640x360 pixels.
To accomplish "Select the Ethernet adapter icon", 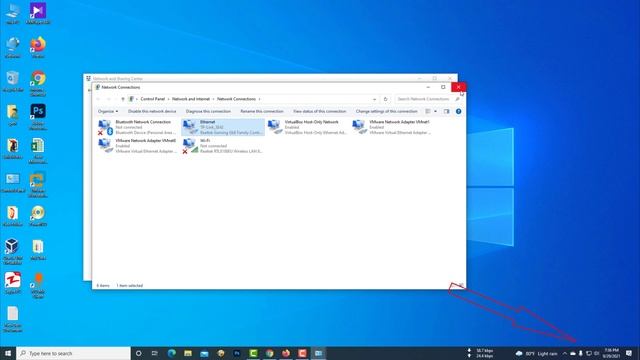I will point(189,127).
